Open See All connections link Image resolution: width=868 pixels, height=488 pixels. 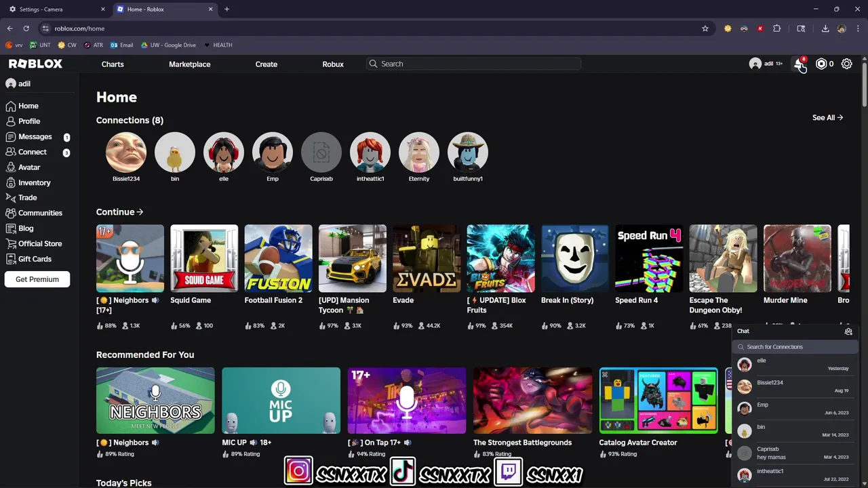point(827,117)
